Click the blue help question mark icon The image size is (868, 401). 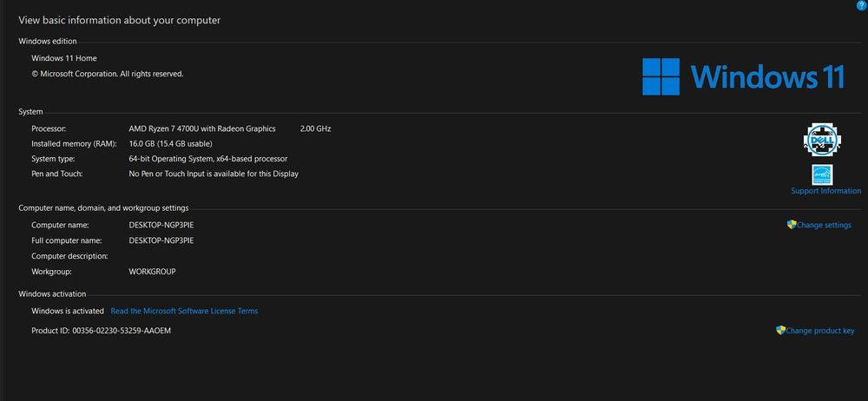point(861,5)
